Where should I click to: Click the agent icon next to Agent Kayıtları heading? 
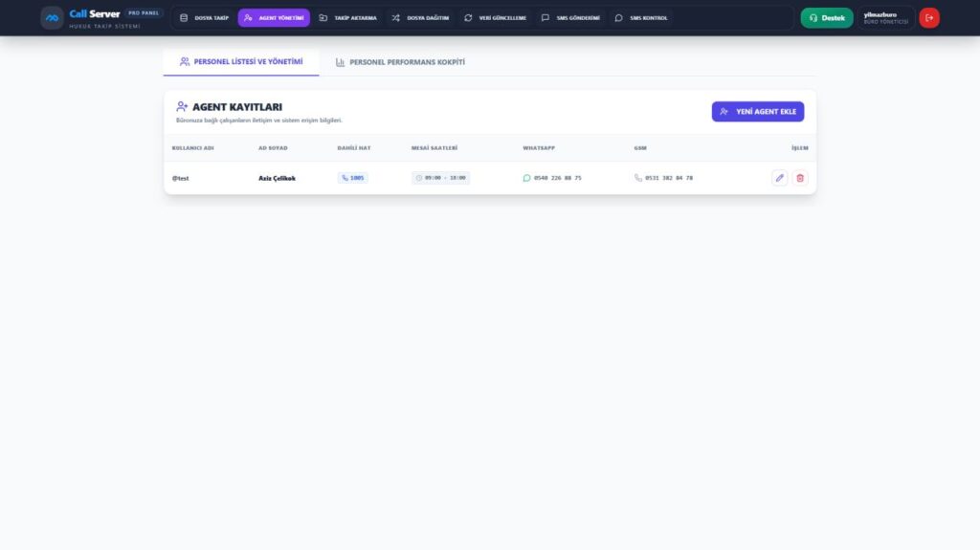coord(182,107)
